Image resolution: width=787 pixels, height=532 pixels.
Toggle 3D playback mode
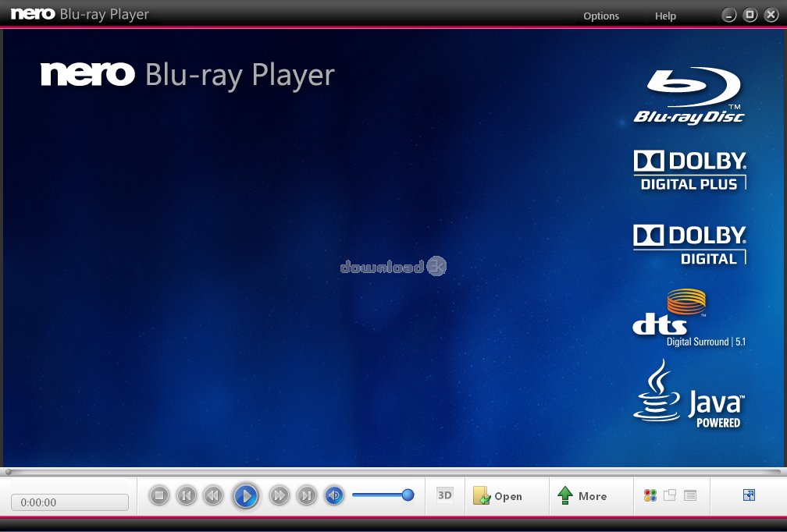tap(445, 495)
